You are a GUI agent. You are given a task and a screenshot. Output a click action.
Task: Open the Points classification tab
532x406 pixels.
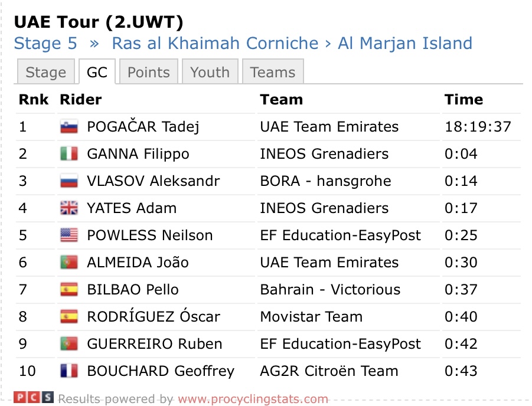coord(149,73)
